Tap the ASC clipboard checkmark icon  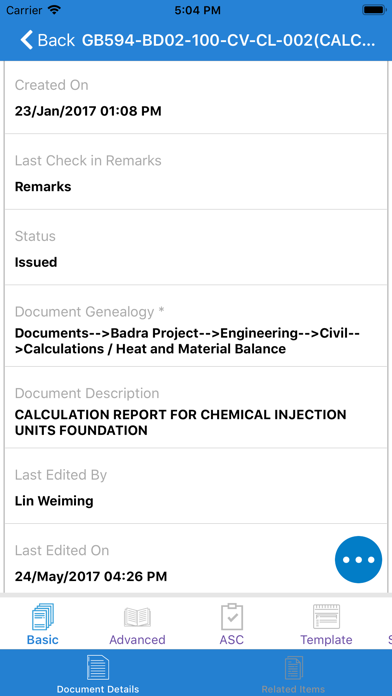pos(232,617)
